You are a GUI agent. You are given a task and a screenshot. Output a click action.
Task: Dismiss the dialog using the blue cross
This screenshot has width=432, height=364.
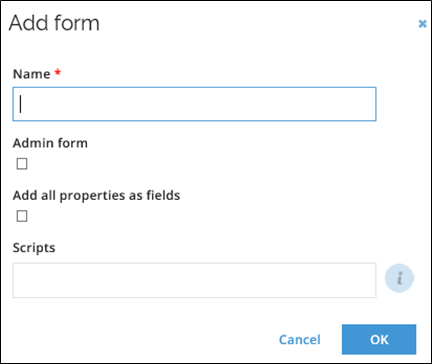click(x=422, y=24)
